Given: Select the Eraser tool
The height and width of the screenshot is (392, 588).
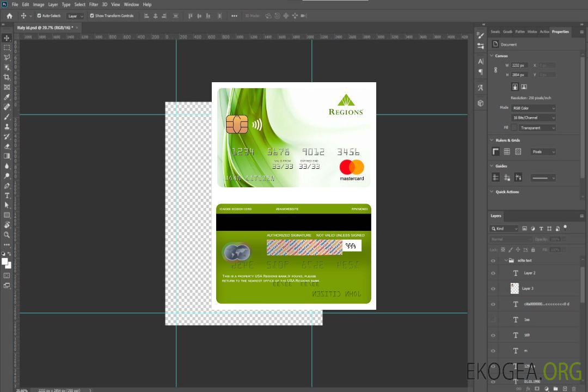Looking at the screenshot, I should click(7, 146).
